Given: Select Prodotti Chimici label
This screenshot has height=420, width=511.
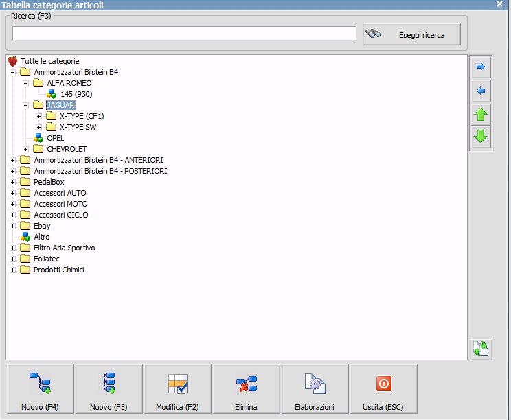Looking at the screenshot, I should pyautogui.click(x=59, y=270).
